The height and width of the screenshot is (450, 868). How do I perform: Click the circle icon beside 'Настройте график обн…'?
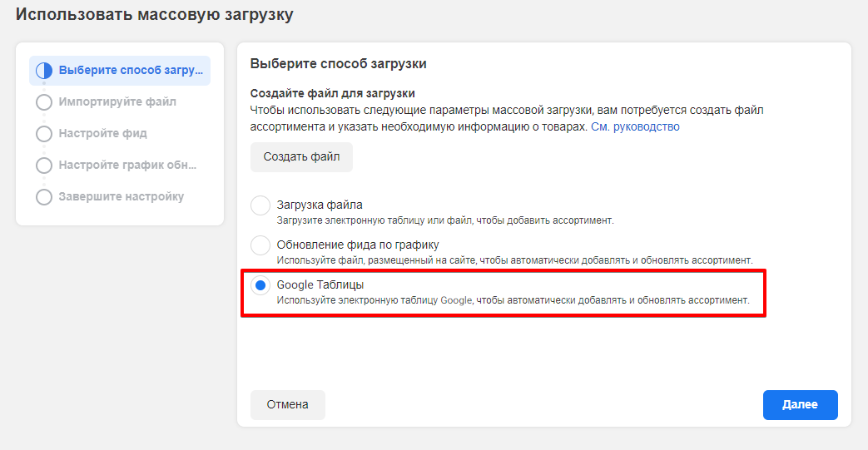coord(44,166)
